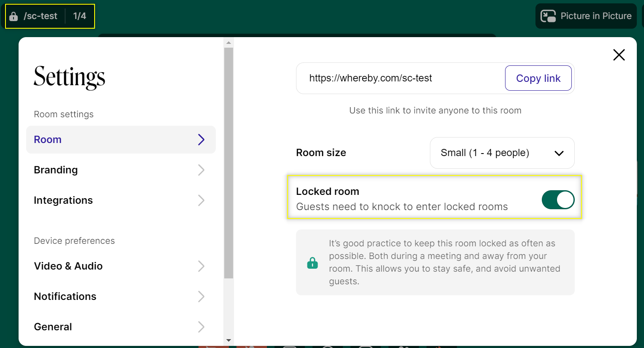Open Branding settings
This screenshot has width=644, height=348.
[121, 170]
